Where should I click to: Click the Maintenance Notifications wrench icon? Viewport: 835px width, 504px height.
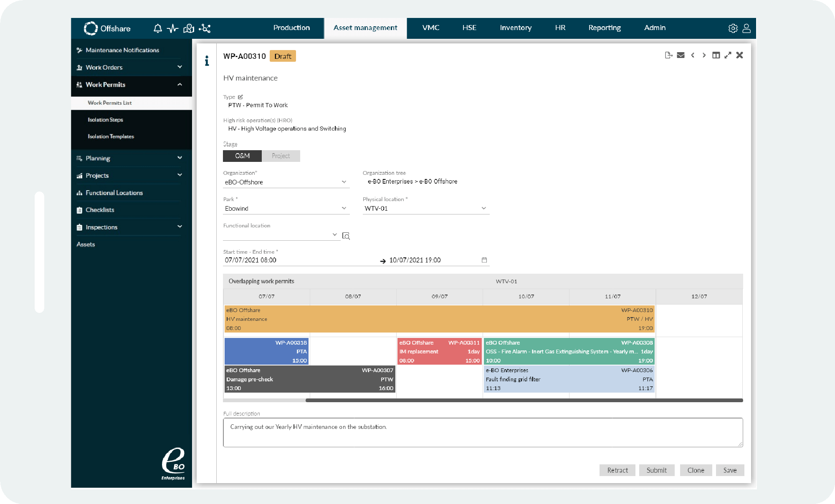pyautogui.click(x=79, y=50)
